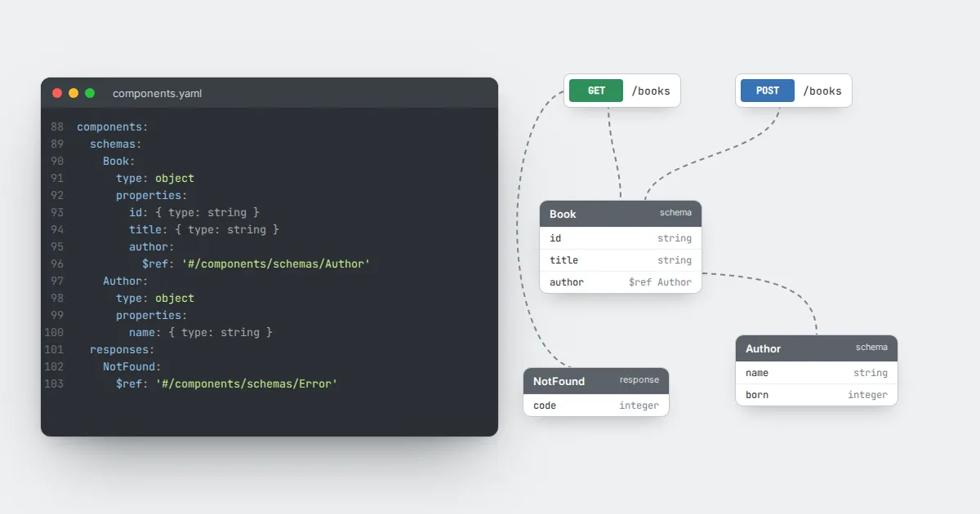
Task: Click the POST /books endpoint node
Action: pyautogui.click(x=794, y=91)
